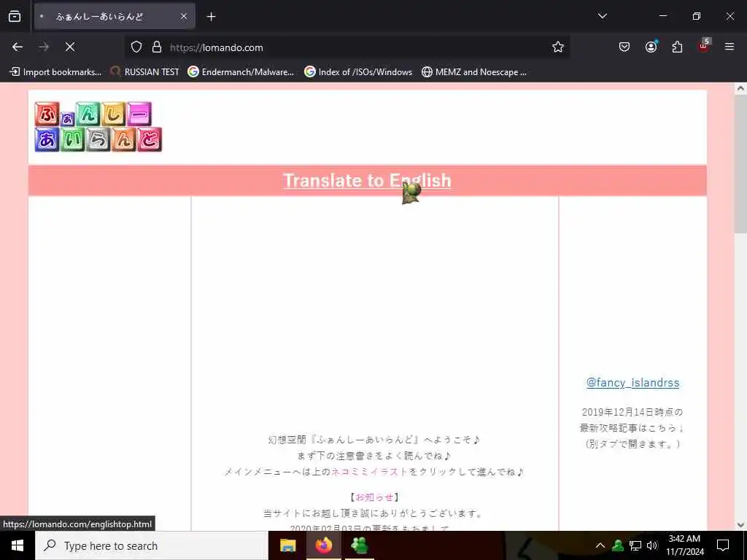The image size is (747, 560).
Task: Open the tracking protection shield
Action: tap(136, 47)
